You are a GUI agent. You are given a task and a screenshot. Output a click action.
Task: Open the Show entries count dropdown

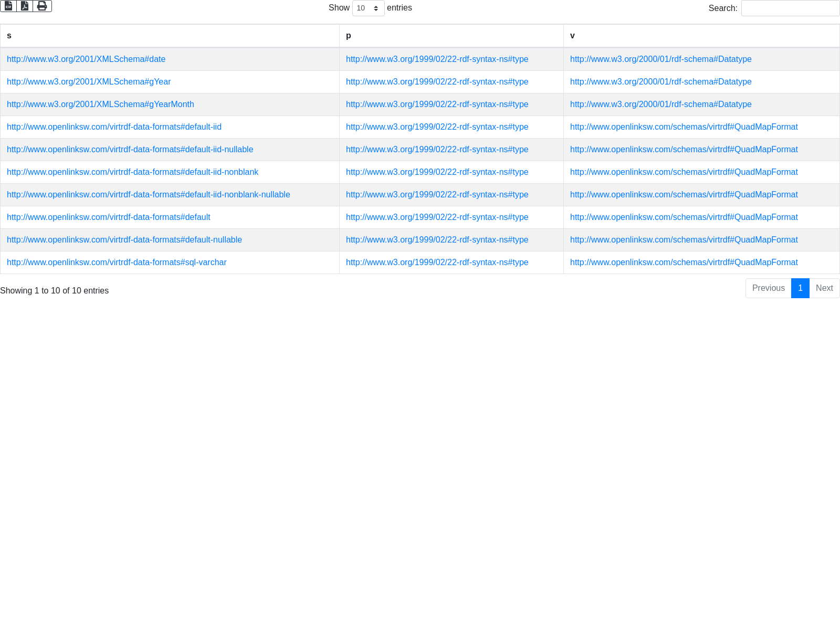368,8
